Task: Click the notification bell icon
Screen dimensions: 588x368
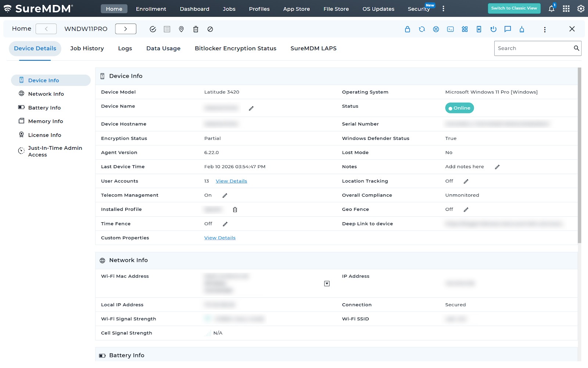Action: pyautogui.click(x=551, y=8)
